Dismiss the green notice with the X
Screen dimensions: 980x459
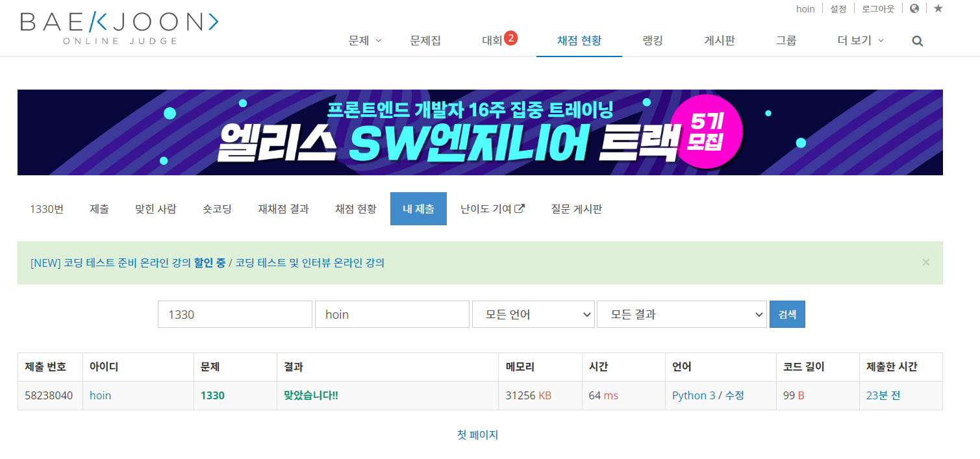(926, 262)
